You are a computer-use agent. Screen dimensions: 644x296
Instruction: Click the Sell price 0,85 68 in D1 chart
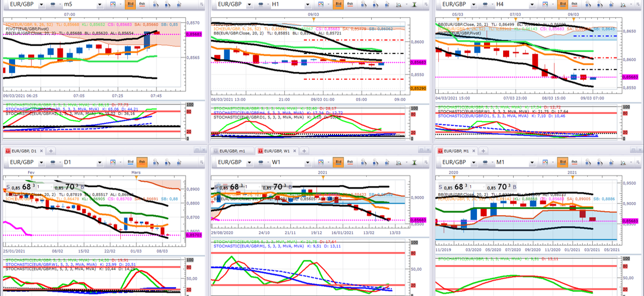pyautogui.click(x=21, y=186)
